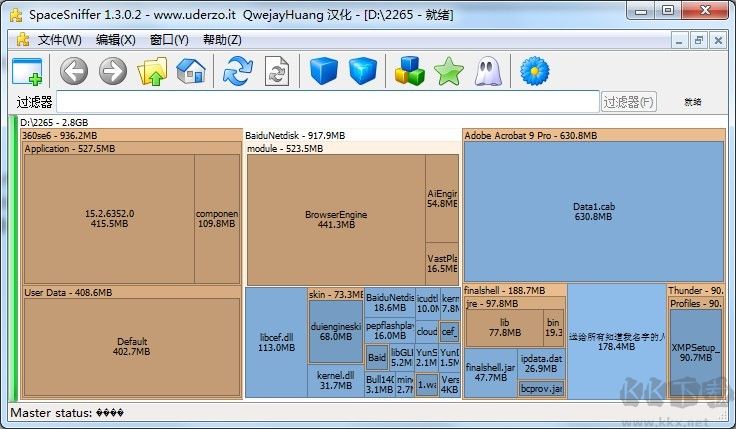Select the pepflashplayer 16.0MB block
Viewport: 736px width, 429px height.
pos(390,330)
